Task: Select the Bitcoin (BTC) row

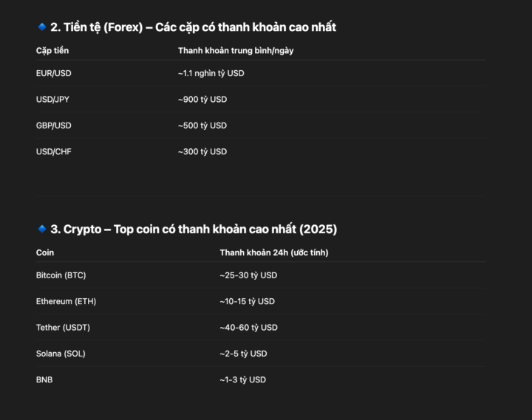Action: click(x=261, y=275)
